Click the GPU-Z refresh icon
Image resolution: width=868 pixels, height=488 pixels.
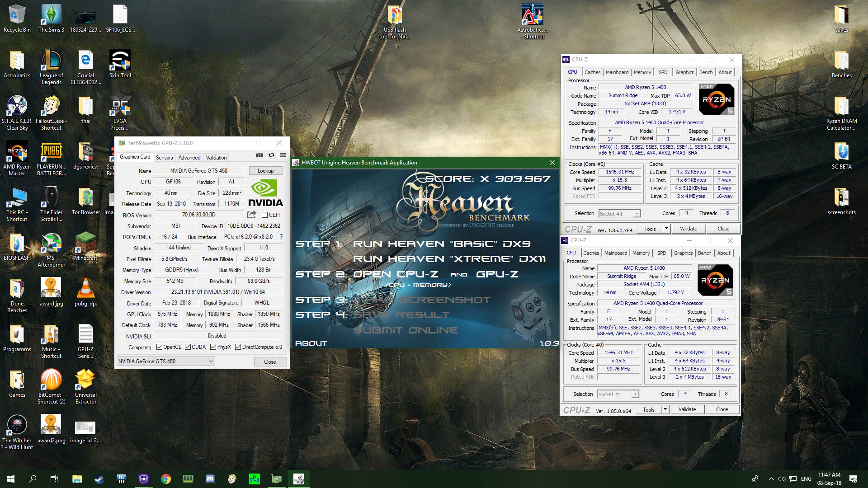pyautogui.click(x=271, y=155)
